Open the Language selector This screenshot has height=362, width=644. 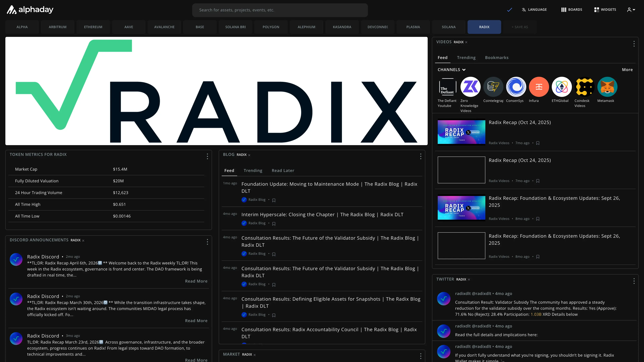[x=534, y=10]
